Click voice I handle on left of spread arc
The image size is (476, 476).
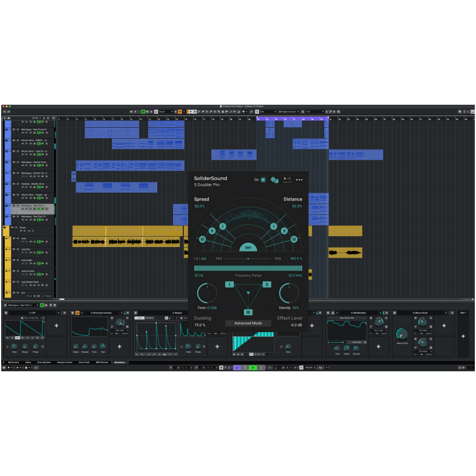pyautogui.click(x=223, y=226)
